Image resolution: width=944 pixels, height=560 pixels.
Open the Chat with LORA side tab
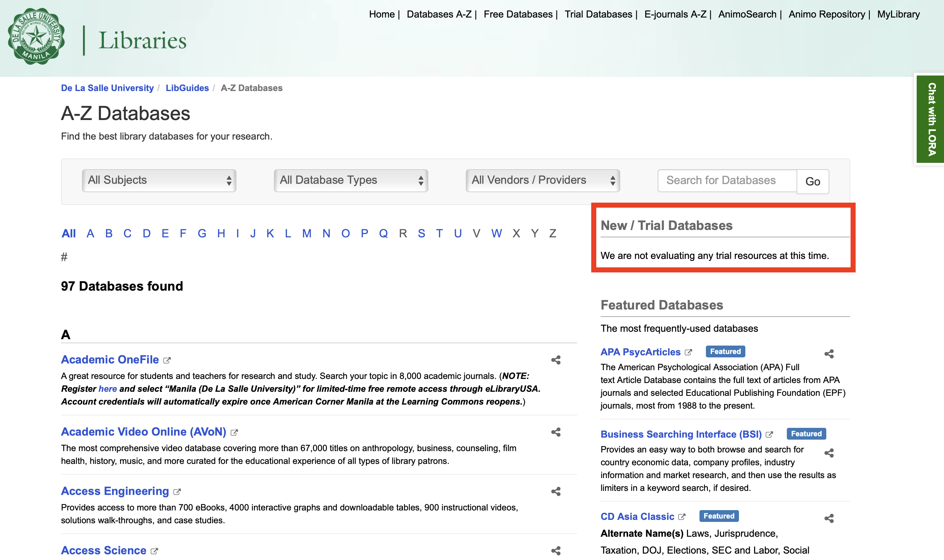pyautogui.click(x=931, y=119)
